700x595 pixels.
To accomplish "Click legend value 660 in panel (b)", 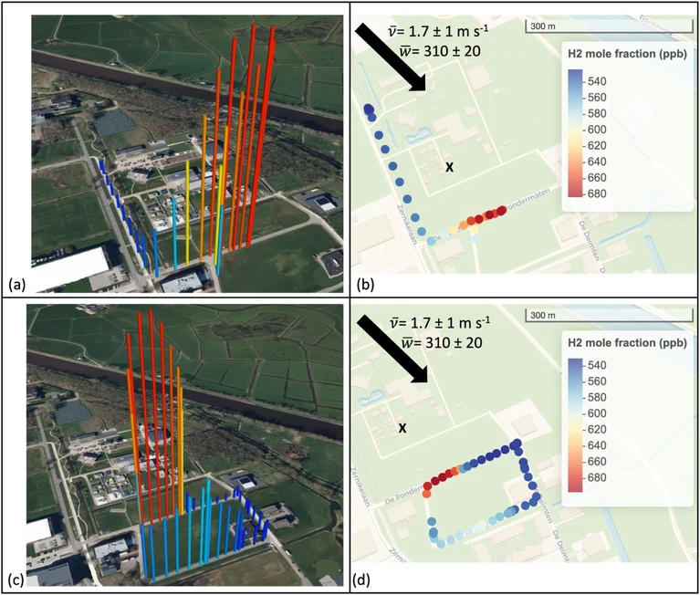I will (597, 178).
